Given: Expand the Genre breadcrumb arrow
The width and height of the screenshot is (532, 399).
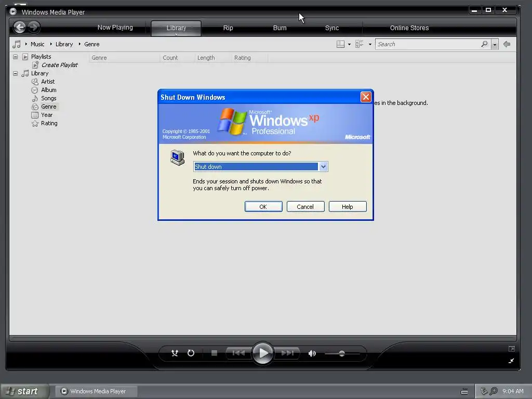Looking at the screenshot, I should pos(79,44).
